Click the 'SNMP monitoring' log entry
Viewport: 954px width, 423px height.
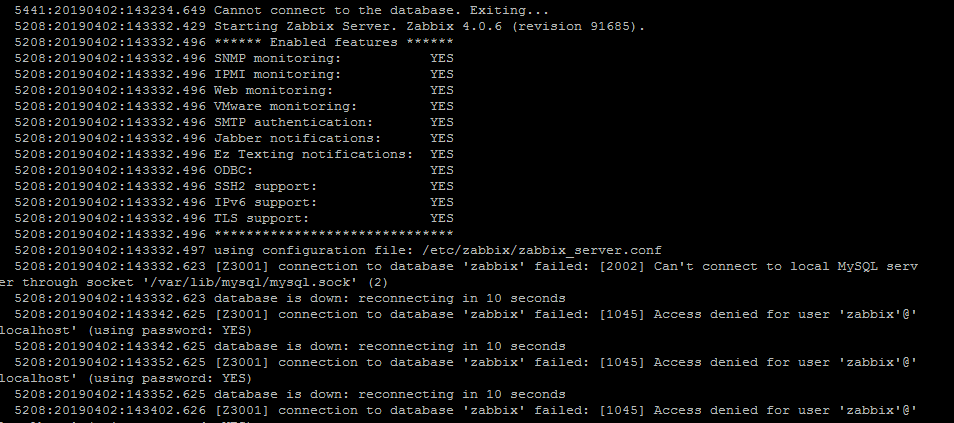coord(277,58)
